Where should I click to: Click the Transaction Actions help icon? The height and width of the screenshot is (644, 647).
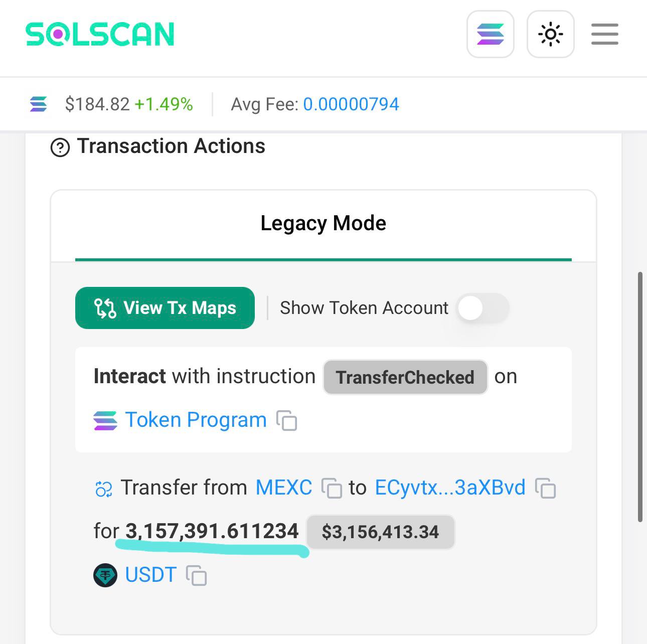[x=60, y=147]
